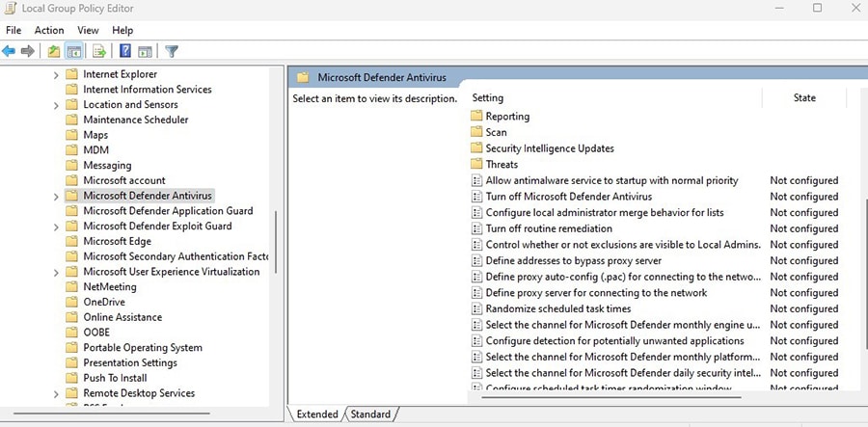
Task: Select Portable Operating System in tree
Action: (143, 347)
